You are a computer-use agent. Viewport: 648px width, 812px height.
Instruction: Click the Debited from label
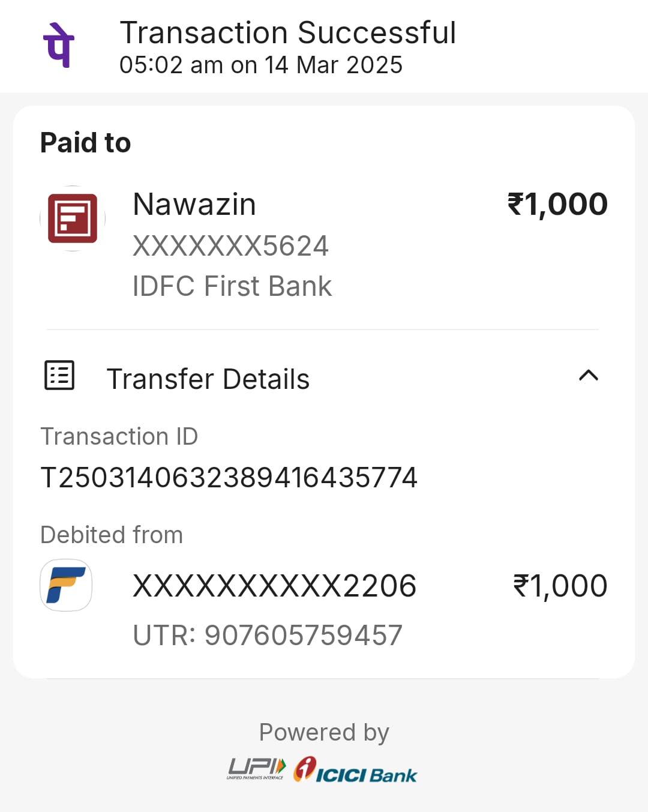coord(112,535)
